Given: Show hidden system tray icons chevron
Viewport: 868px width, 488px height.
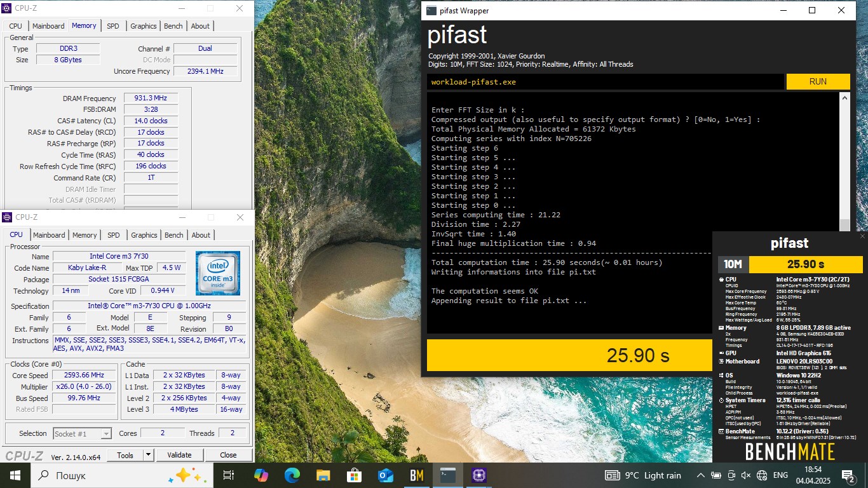Looking at the screenshot, I should pos(700,475).
